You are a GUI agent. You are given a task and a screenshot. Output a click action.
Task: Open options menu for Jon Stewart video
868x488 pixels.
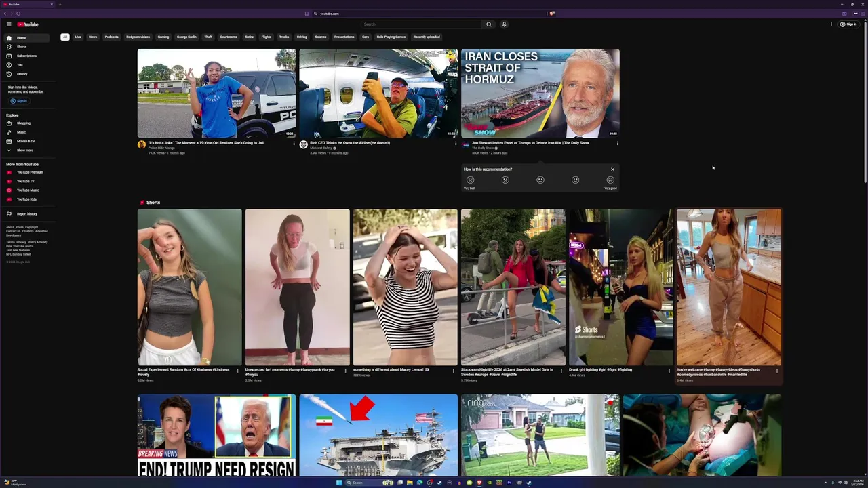pyautogui.click(x=617, y=144)
